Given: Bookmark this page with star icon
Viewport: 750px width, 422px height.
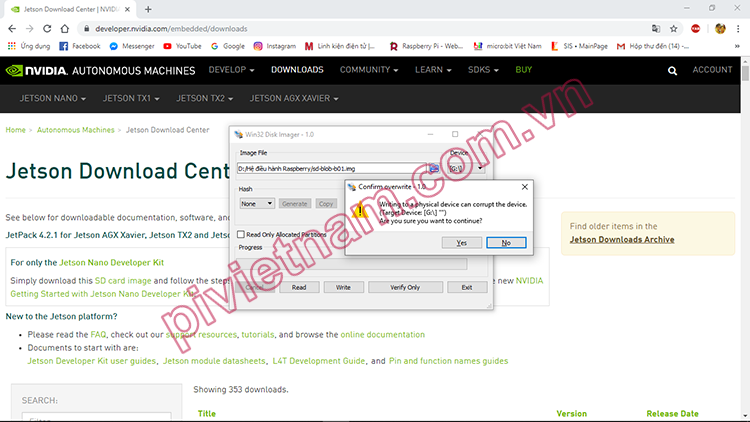Looking at the screenshot, I should tap(673, 29).
